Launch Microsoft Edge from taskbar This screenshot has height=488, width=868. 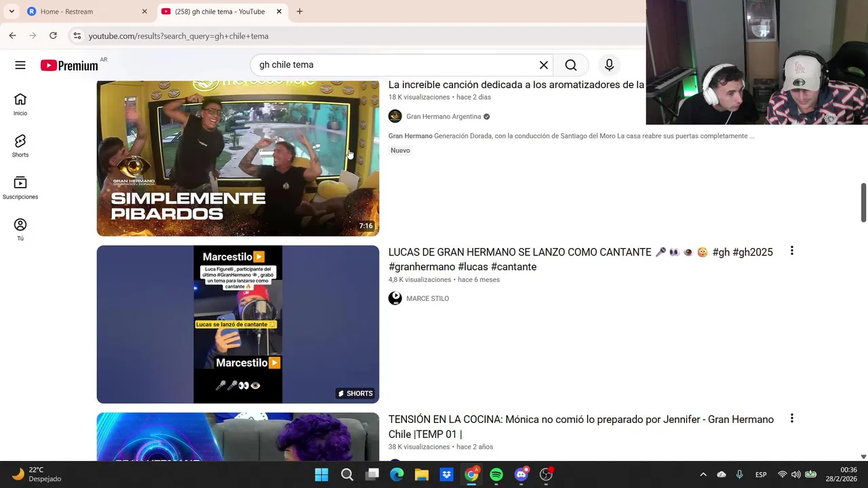point(397,474)
